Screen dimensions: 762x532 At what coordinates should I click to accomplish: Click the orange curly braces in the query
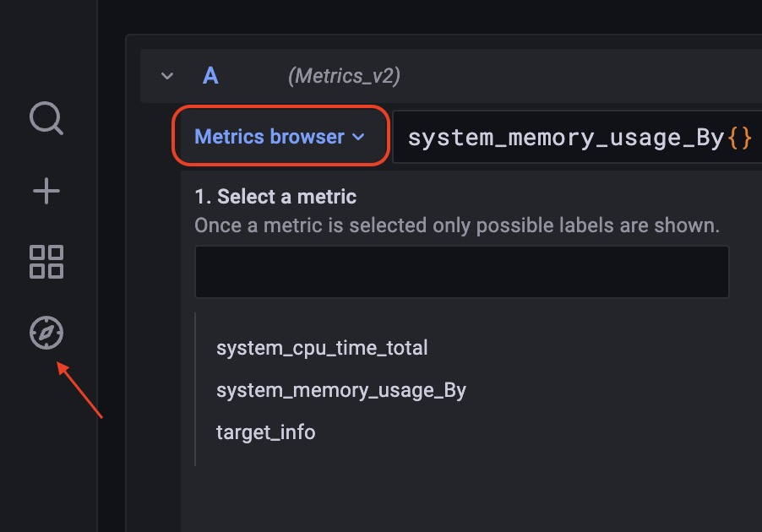click(x=740, y=138)
